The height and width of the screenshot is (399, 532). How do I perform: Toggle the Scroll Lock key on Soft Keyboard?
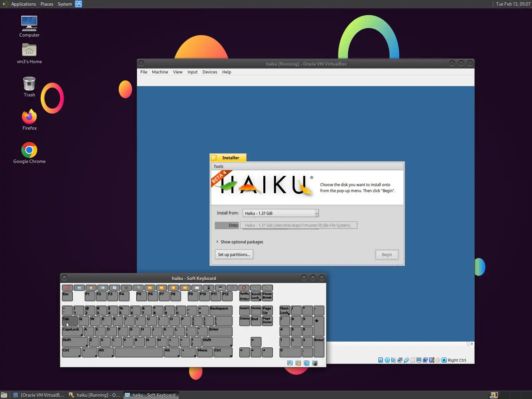[256, 296]
